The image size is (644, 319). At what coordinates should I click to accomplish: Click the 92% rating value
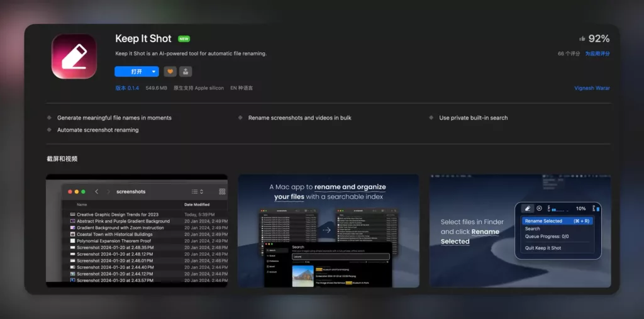[x=599, y=38]
